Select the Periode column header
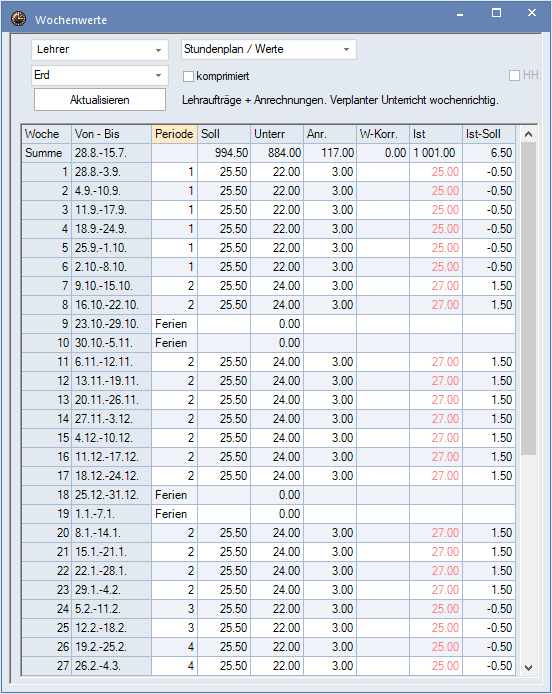The image size is (552, 694). coord(174,134)
